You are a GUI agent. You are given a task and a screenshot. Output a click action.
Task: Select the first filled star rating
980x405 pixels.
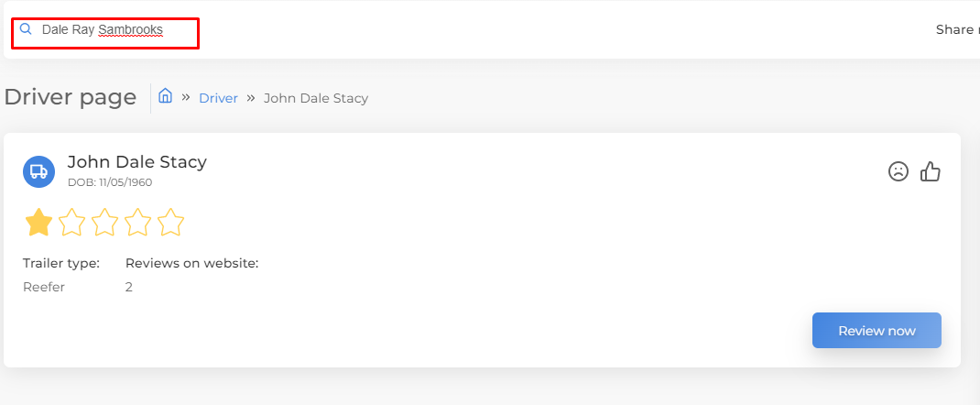[x=38, y=223]
